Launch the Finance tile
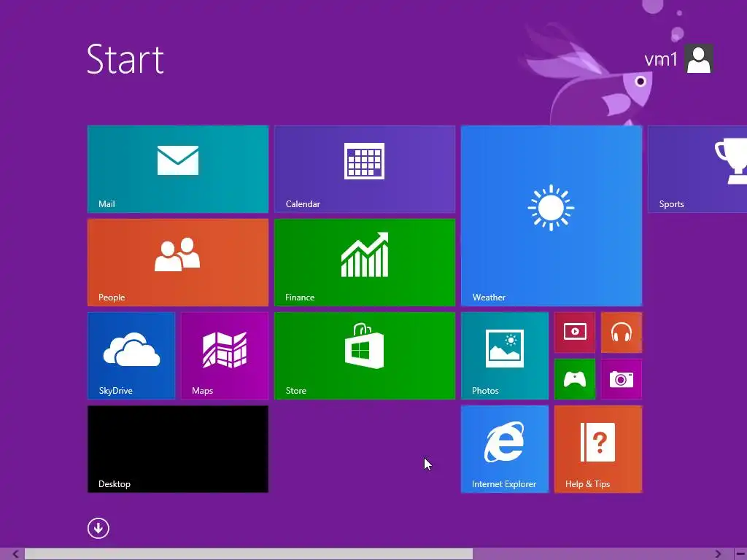 (x=365, y=262)
